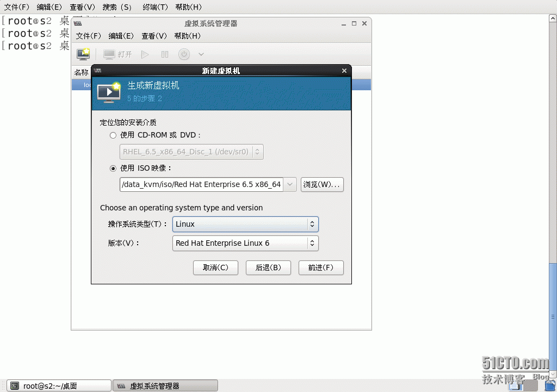557x392 pixels.
Task: Open the terminal's 帮助(H) menu
Action: click(x=188, y=7)
